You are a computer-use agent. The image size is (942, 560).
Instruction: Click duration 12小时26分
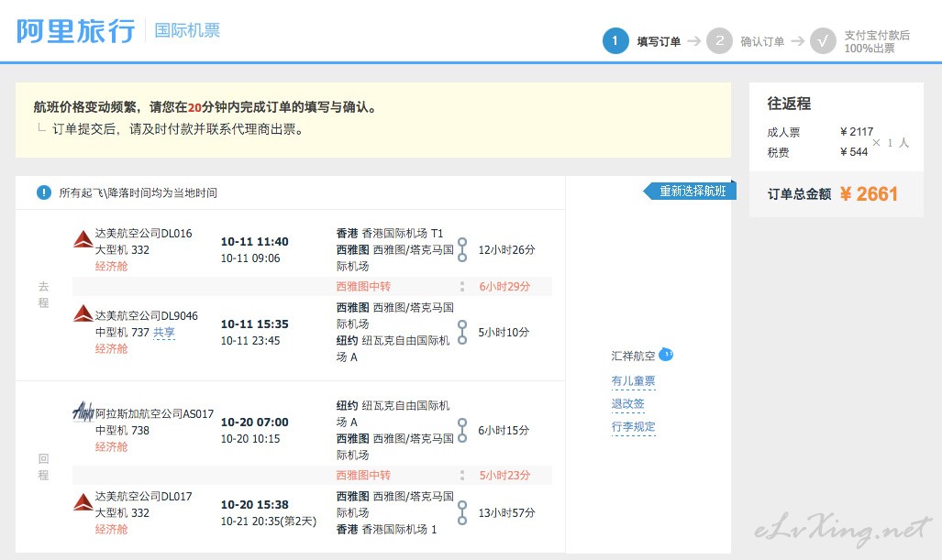506,249
